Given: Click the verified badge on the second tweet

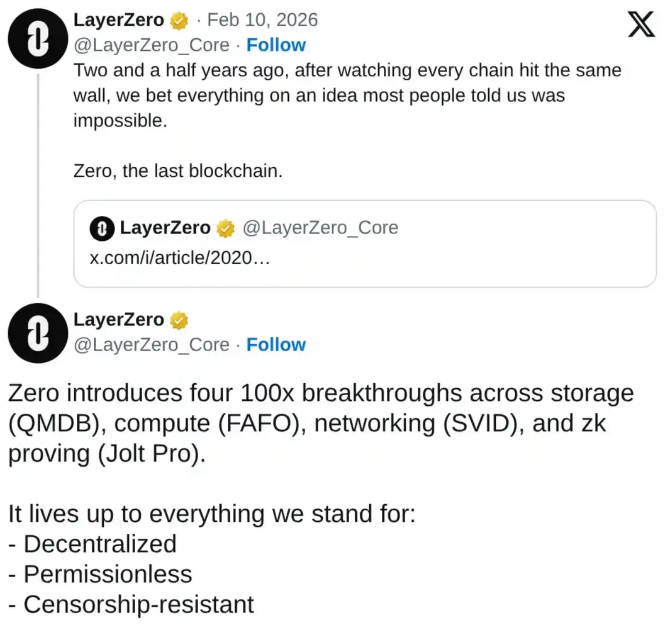Looking at the screenshot, I should (180, 320).
